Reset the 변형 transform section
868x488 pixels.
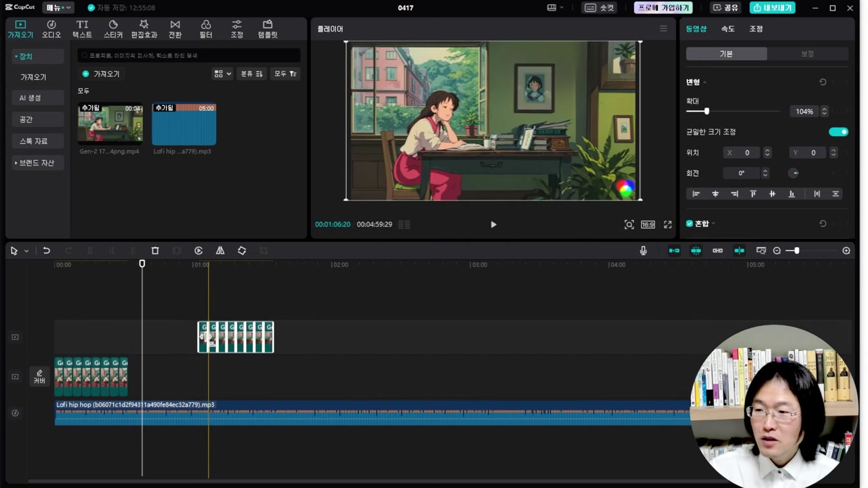[x=823, y=82]
